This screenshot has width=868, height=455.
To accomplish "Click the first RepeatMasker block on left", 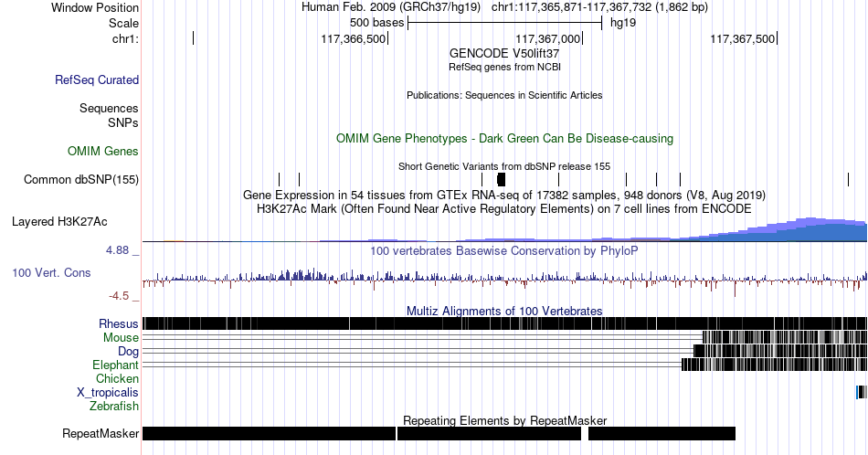I will click(269, 433).
